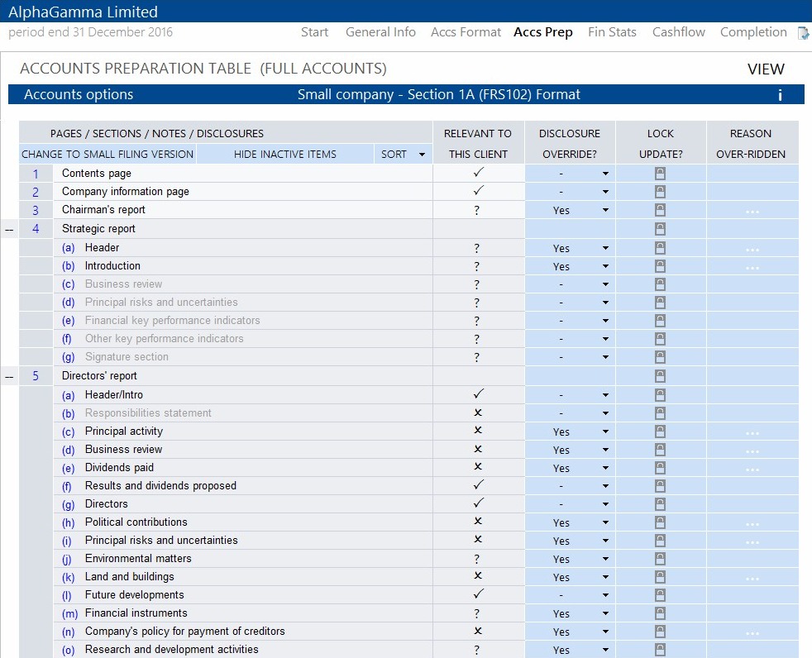Click Hide Inactive Items button

point(285,155)
